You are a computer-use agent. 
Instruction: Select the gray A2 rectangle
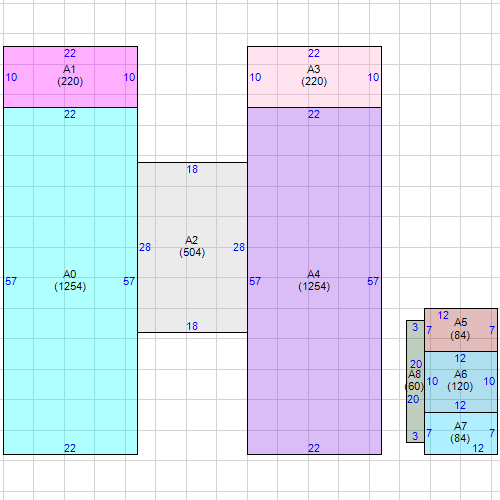tap(192, 247)
